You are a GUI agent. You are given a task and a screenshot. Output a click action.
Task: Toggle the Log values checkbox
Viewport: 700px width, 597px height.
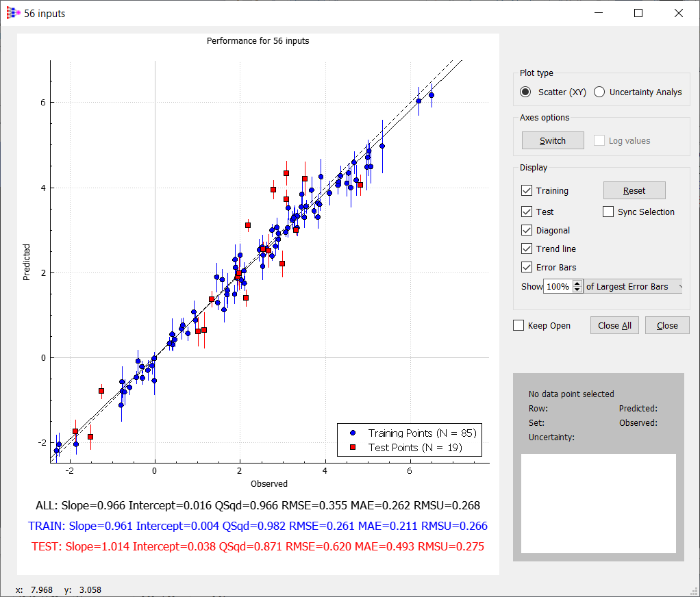pos(599,140)
